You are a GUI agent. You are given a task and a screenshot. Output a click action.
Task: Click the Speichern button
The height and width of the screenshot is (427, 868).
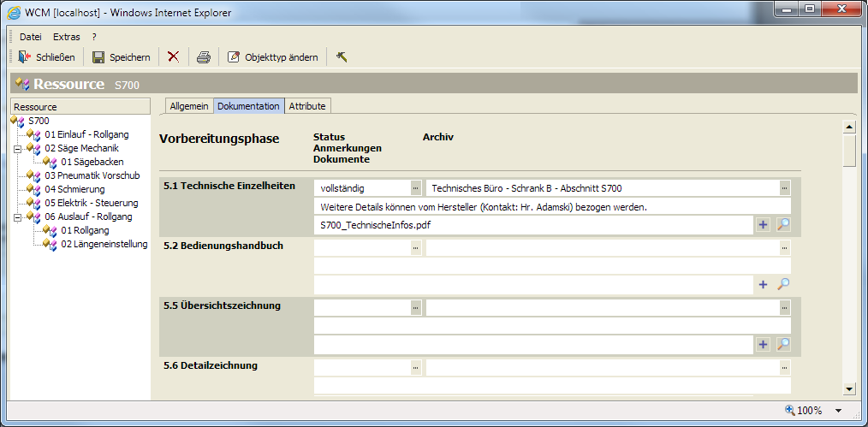122,57
